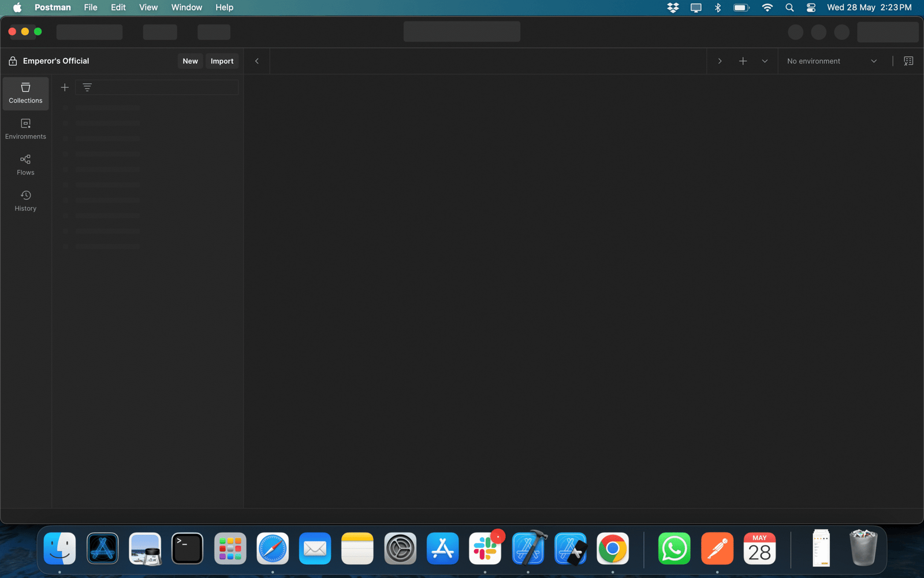This screenshot has height=578, width=924.
Task: Expand the No environment dropdown
Action: click(x=831, y=61)
